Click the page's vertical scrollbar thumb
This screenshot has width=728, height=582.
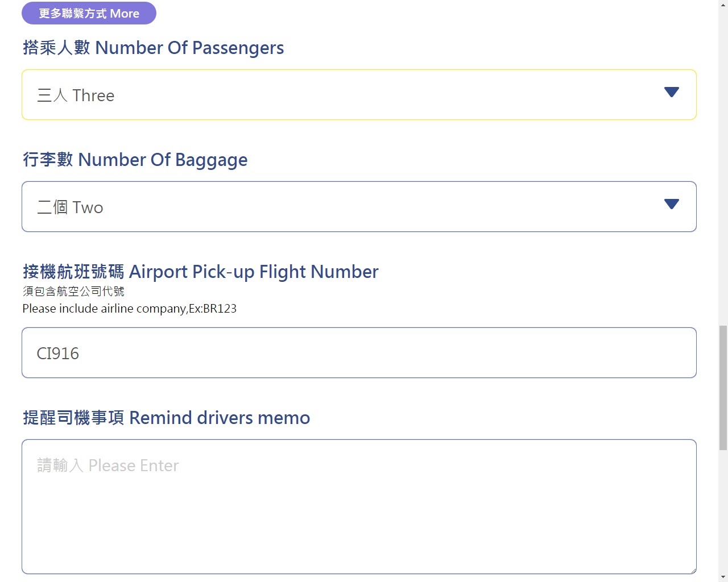(723, 388)
